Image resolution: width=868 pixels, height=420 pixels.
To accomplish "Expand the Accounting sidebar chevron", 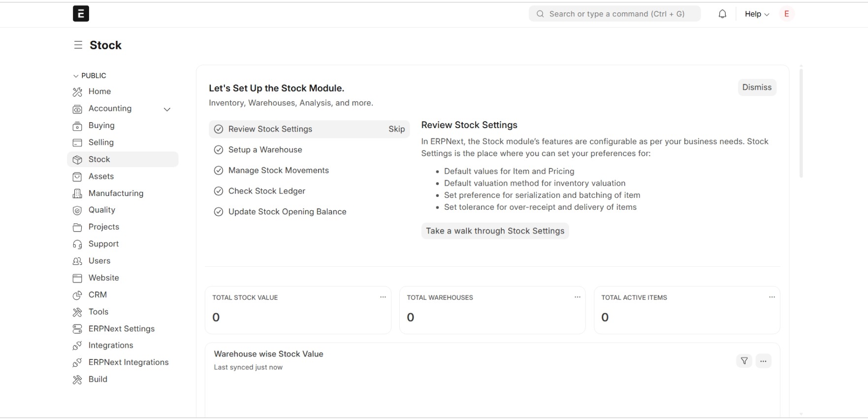I will 167,109.
